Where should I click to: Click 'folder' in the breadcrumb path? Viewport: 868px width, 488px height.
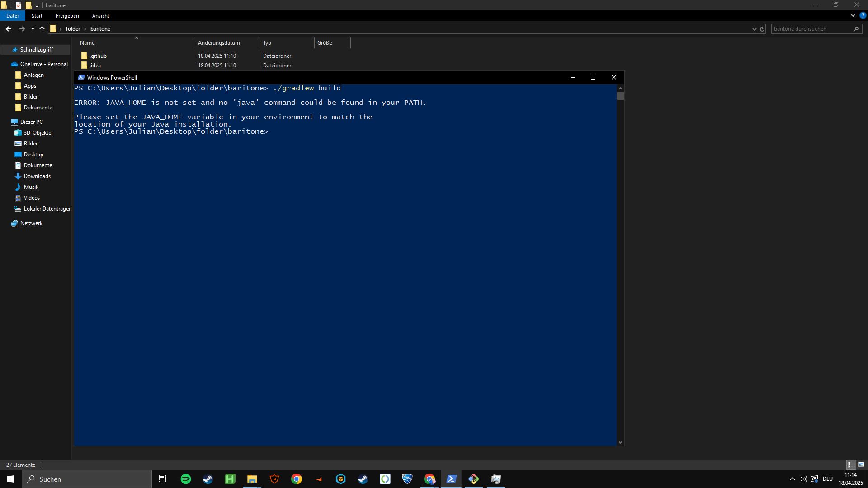pos(73,29)
